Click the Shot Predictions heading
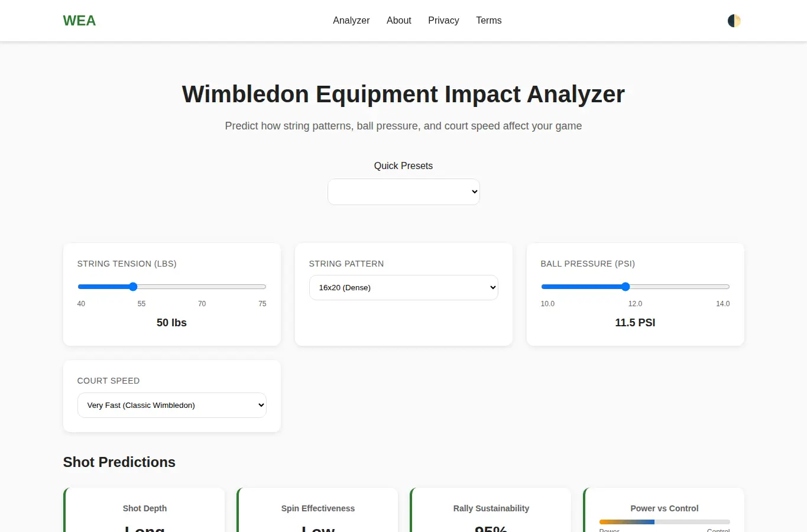The width and height of the screenshot is (807, 532). [119, 462]
